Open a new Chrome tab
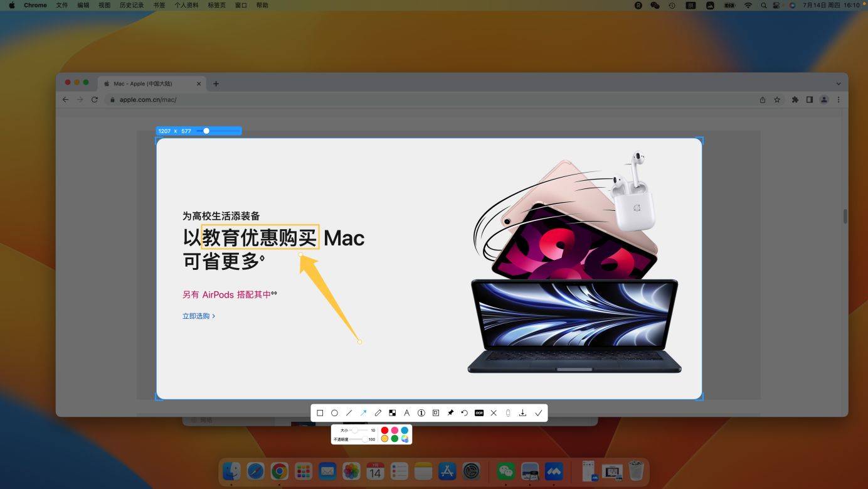The width and height of the screenshot is (868, 489). pyautogui.click(x=216, y=83)
